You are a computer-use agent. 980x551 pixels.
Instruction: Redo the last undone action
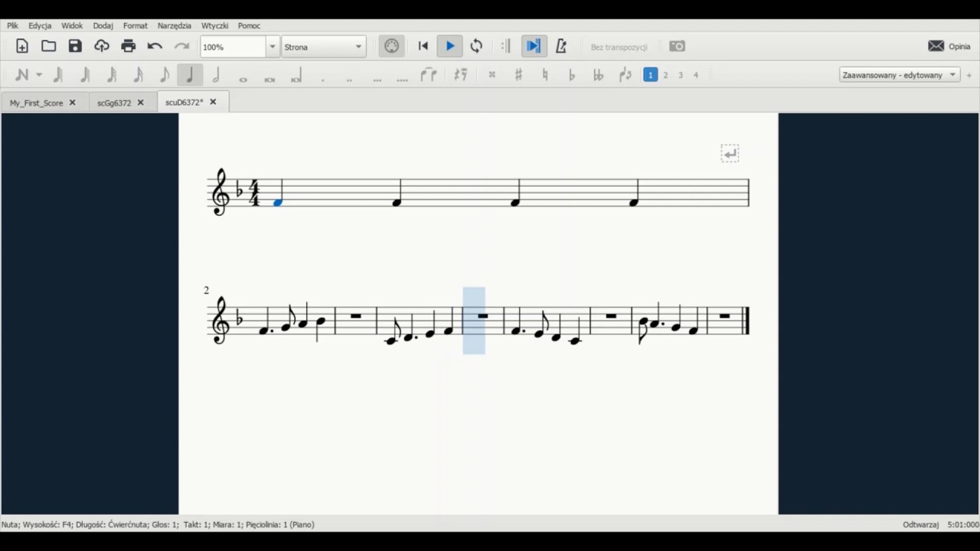[181, 46]
